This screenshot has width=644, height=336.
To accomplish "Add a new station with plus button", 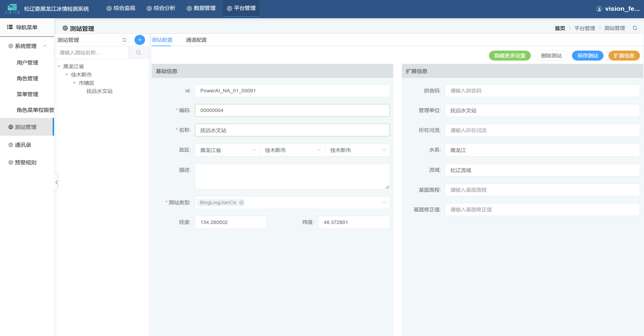I will [140, 40].
